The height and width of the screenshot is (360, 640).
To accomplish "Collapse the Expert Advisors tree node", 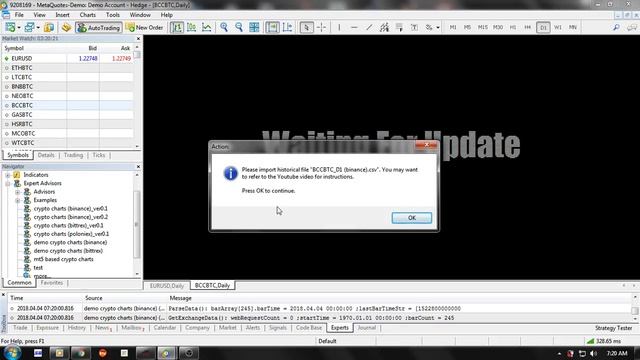I will tap(8, 183).
